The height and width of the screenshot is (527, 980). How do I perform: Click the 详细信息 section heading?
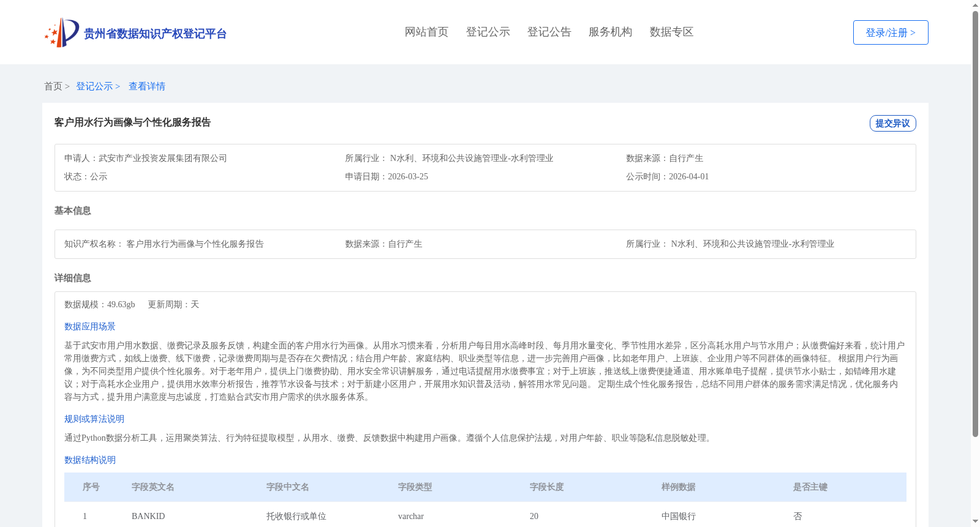point(72,278)
